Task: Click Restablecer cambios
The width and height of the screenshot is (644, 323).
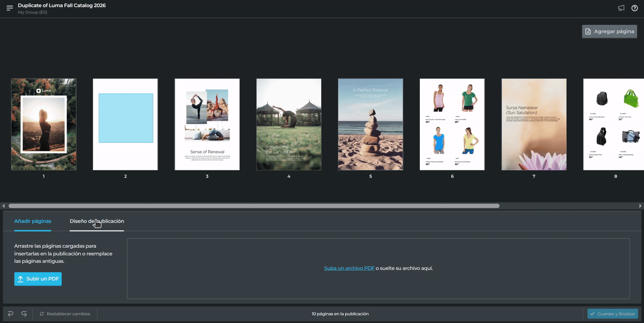Action: pyautogui.click(x=65, y=314)
